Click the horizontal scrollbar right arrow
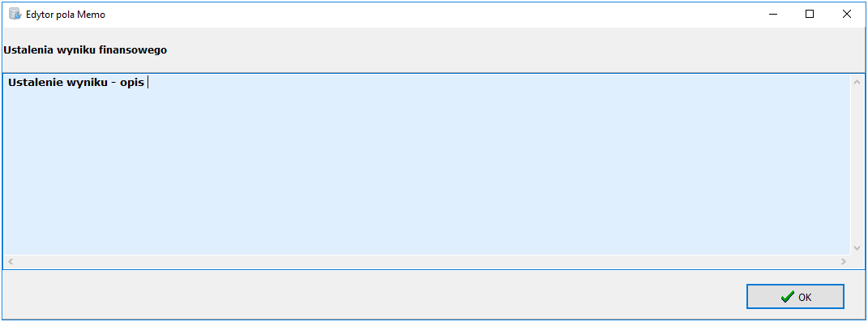 844,261
